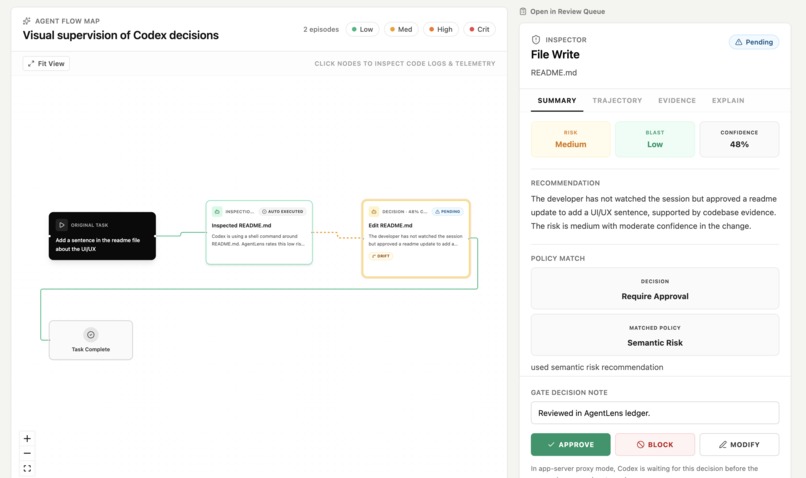Click the Task Complete check icon

pyautogui.click(x=90, y=335)
